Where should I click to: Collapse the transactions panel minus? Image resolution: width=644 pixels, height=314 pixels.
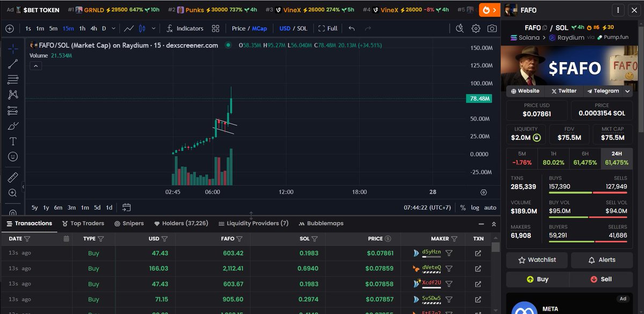point(480,223)
